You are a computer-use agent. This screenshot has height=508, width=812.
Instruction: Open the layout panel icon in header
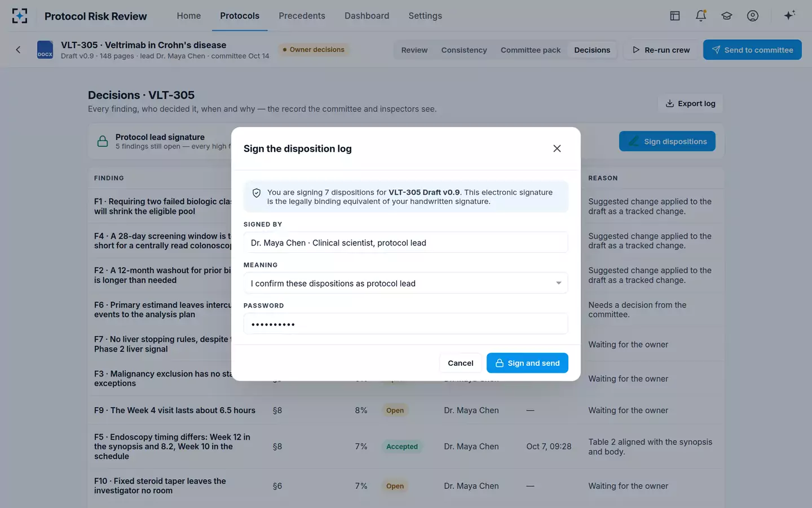pos(675,16)
